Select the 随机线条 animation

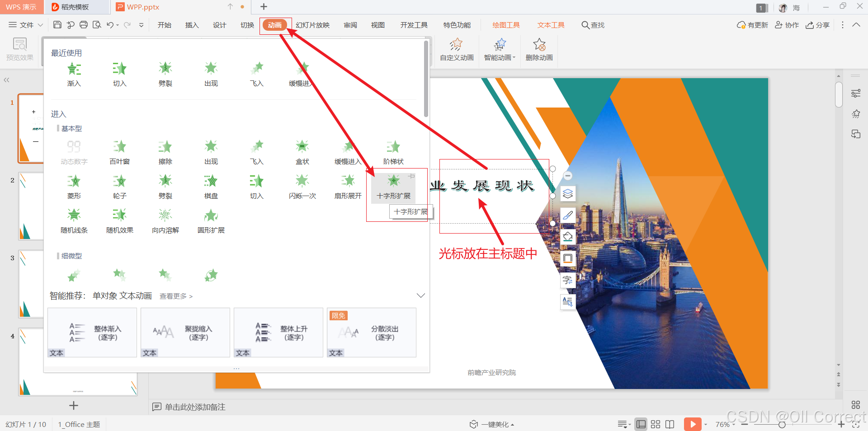74,221
